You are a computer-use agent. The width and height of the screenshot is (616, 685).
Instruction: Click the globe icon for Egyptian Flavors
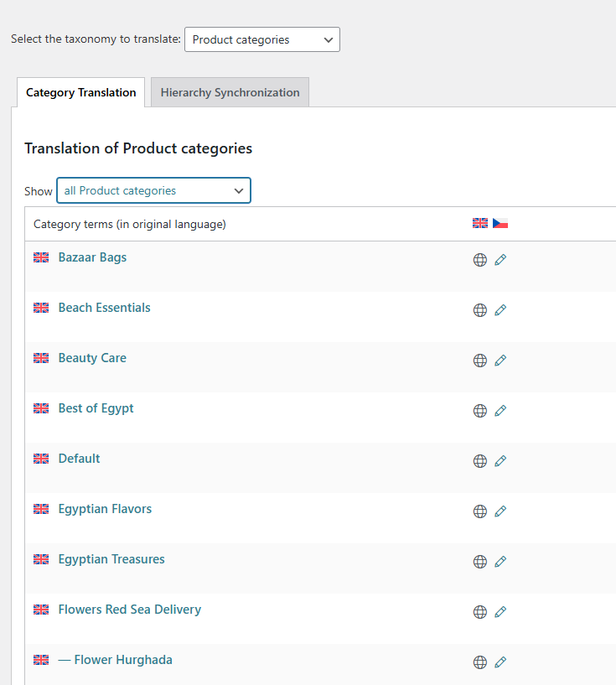point(480,511)
